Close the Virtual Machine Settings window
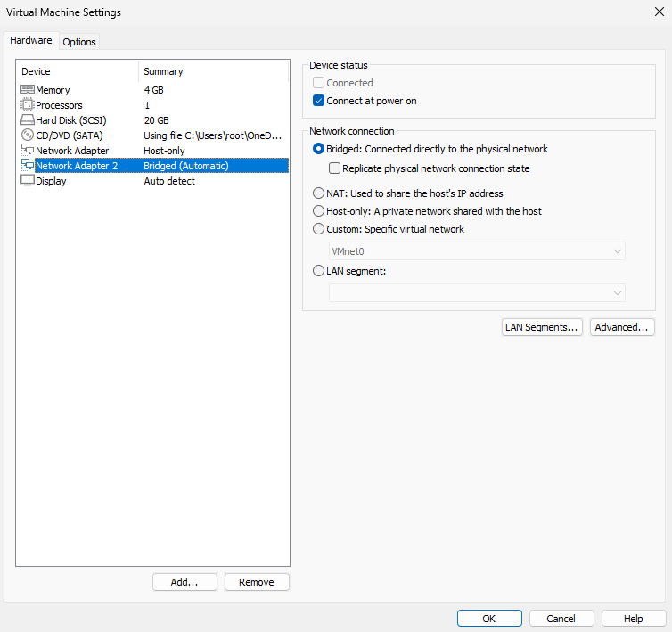This screenshot has height=632, width=672. 658,12
